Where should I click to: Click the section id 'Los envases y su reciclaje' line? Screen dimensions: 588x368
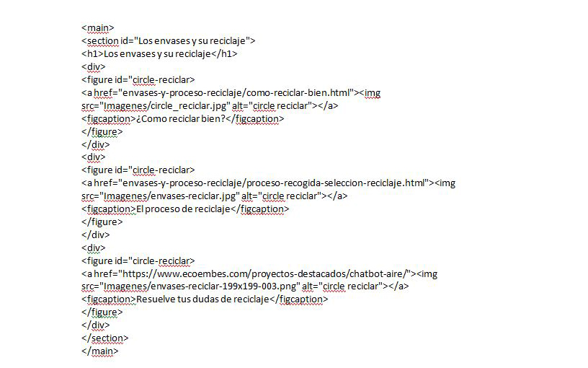[168, 40]
